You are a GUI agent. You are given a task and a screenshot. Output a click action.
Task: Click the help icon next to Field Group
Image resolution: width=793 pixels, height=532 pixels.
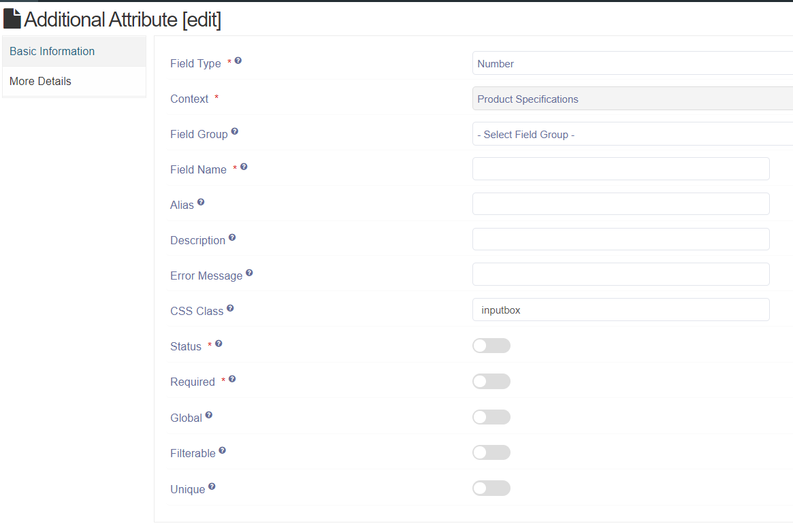pos(235,131)
